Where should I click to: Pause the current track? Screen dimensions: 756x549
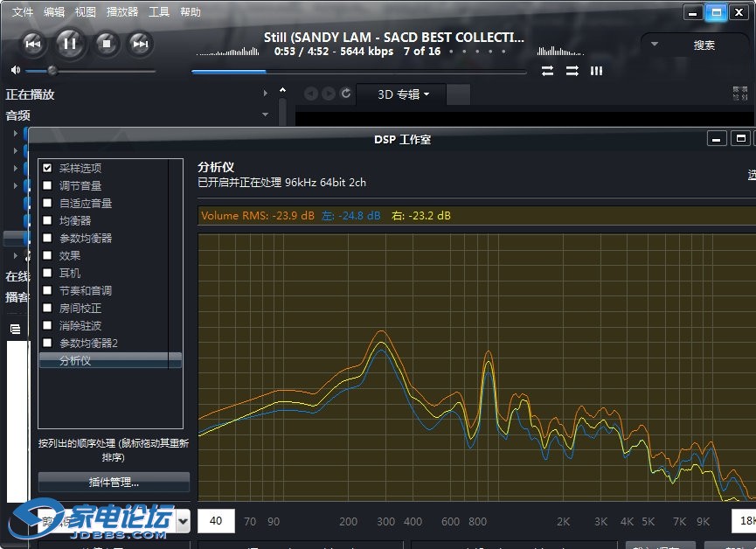tap(70, 42)
